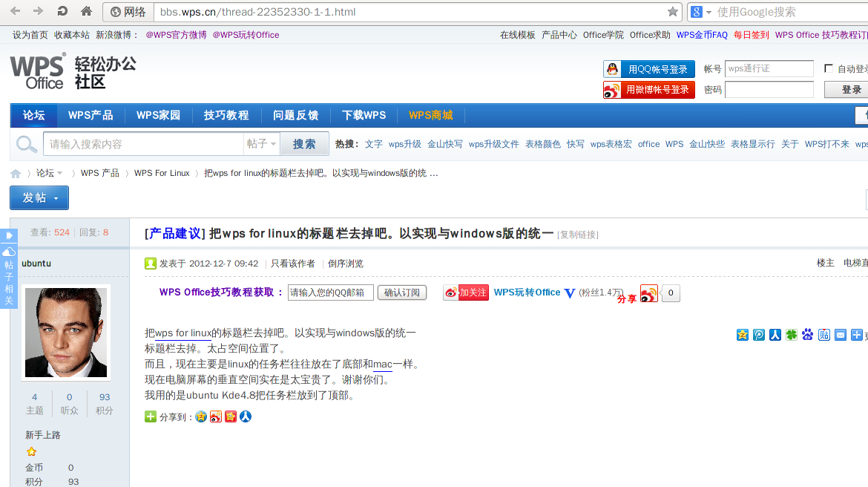Share by email envelope icon
The height and width of the screenshot is (487, 868).
[841, 335]
